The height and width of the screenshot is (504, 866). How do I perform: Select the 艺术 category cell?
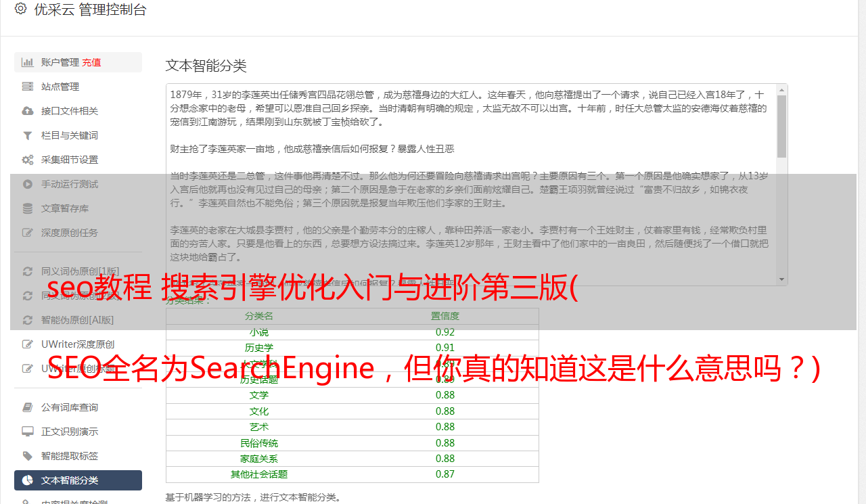pos(259,427)
